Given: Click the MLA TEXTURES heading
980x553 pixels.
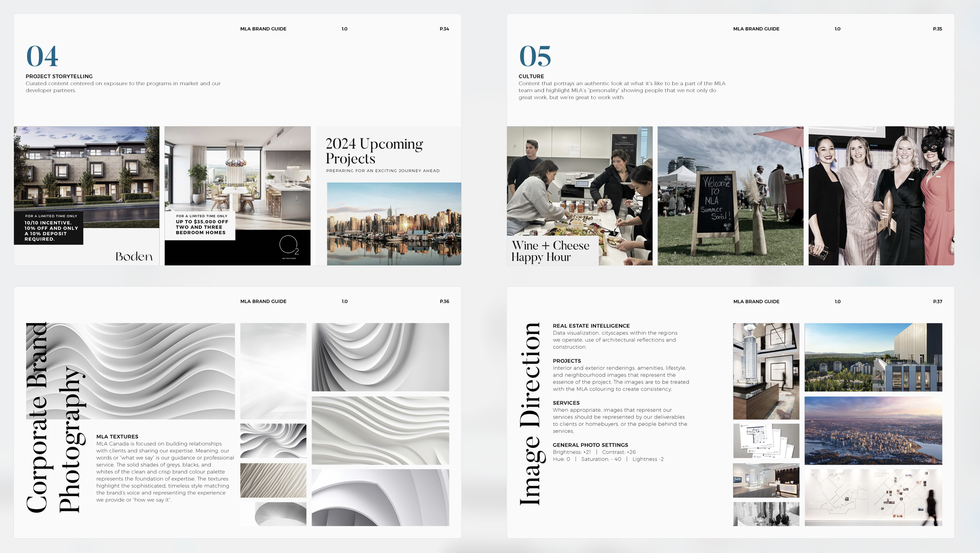Looking at the screenshot, I should (x=117, y=437).
